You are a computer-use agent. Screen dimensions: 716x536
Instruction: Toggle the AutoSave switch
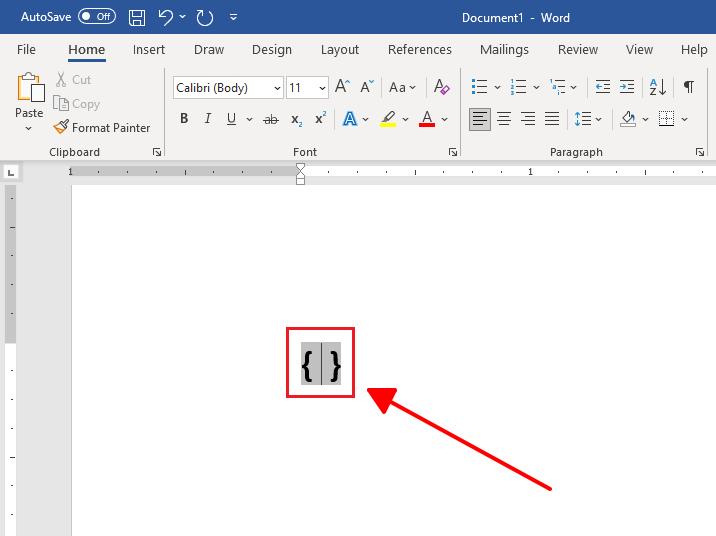[97, 17]
